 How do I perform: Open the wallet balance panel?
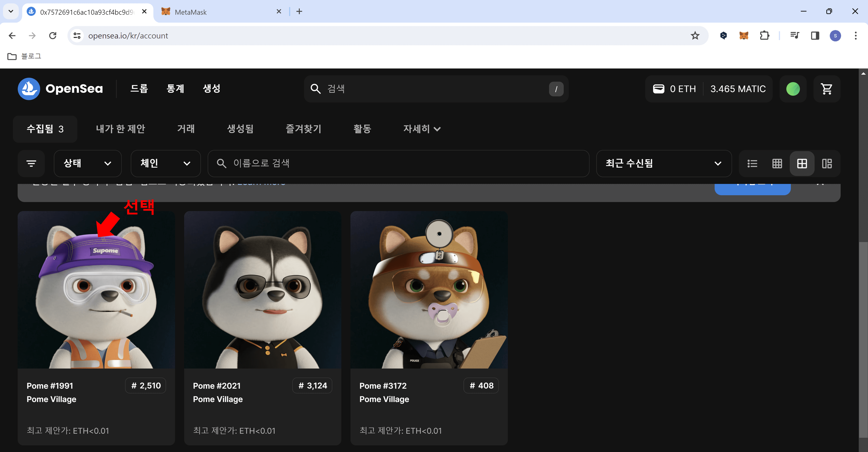708,89
